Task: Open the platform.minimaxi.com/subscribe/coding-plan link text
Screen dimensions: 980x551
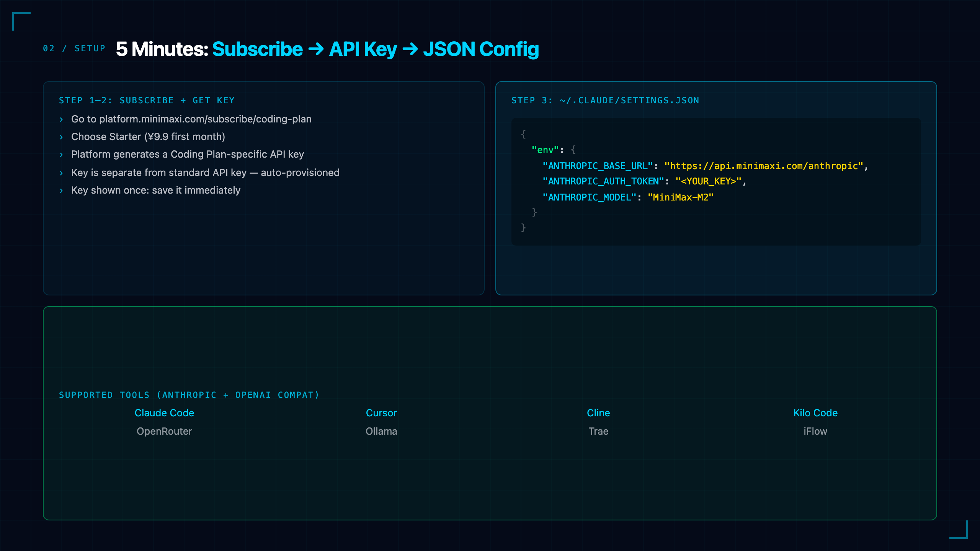Action: (x=205, y=119)
